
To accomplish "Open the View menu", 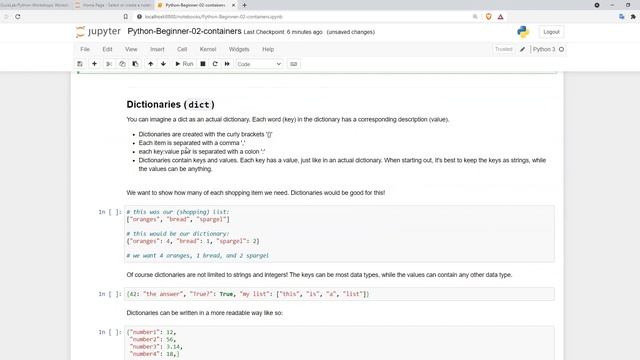I will [x=131, y=49].
